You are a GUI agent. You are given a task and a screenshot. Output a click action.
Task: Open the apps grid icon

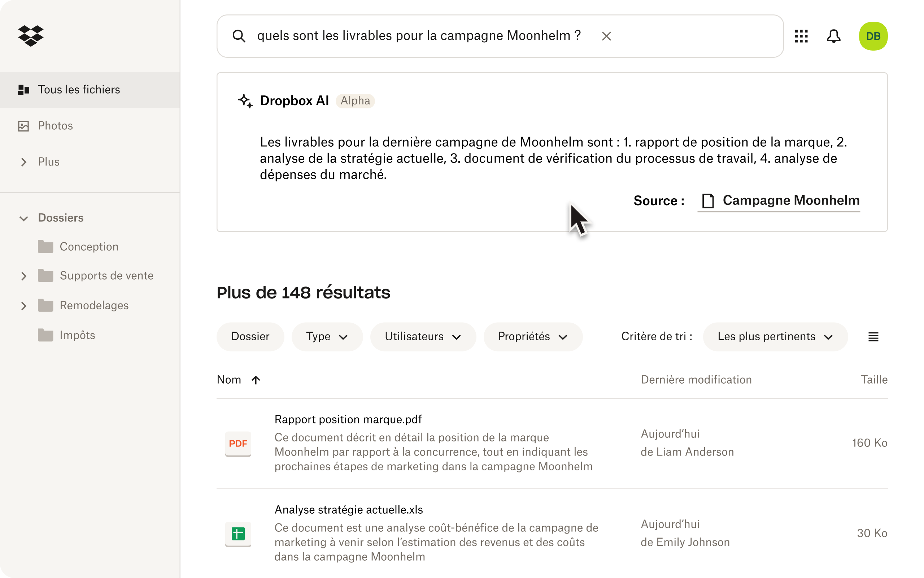801,36
